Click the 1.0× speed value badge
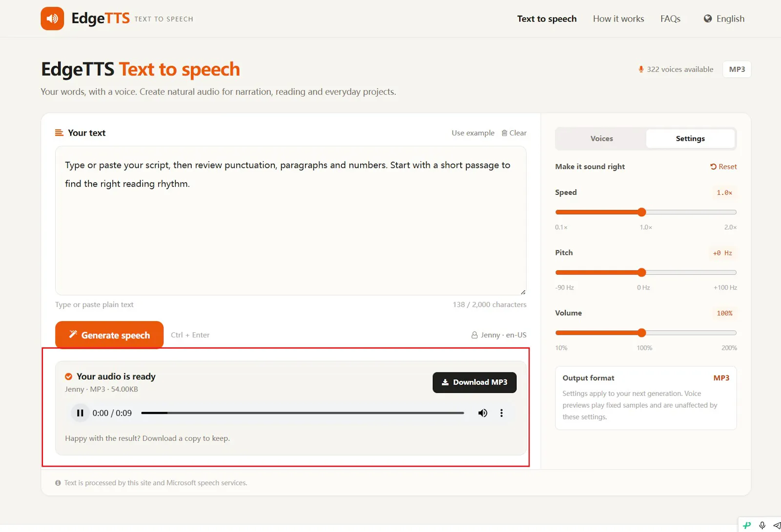This screenshot has height=532, width=781. (724, 193)
